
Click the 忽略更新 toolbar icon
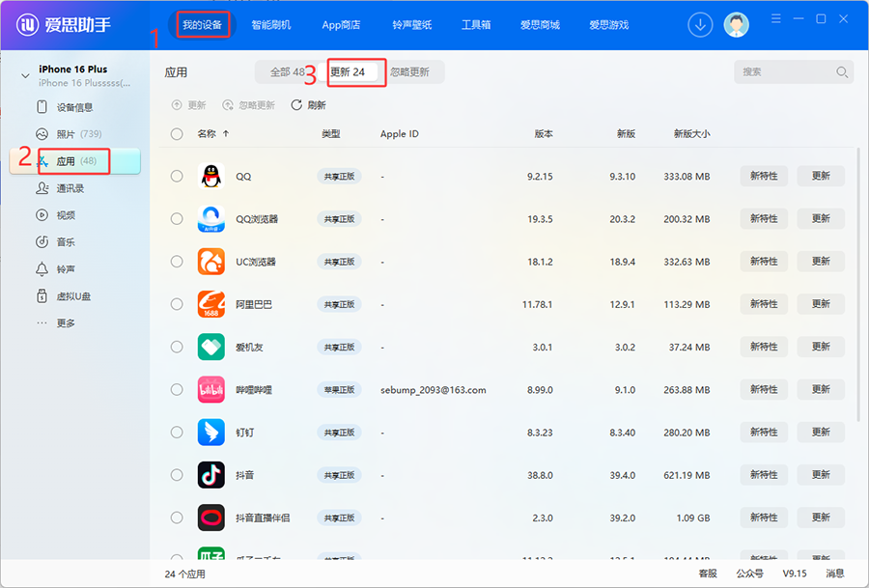click(x=228, y=104)
